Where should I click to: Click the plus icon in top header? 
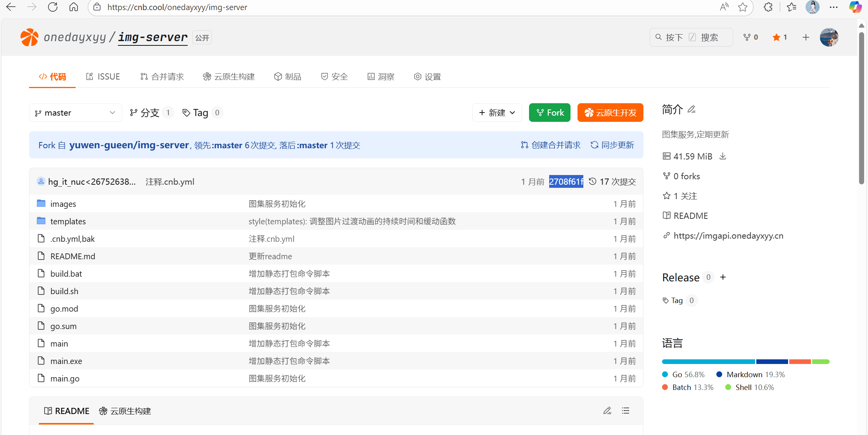[x=806, y=37]
